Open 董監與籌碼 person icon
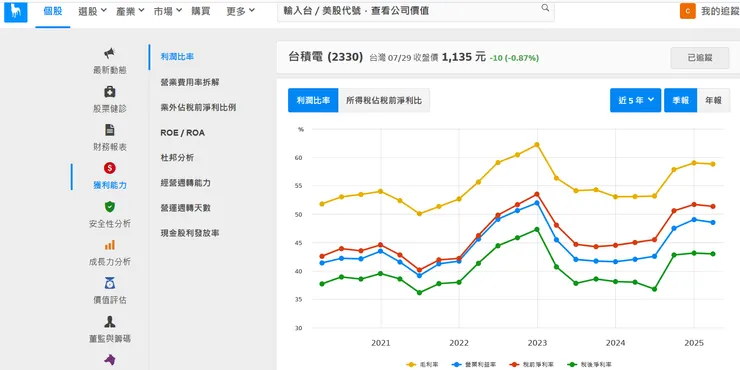 click(x=109, y=322)
